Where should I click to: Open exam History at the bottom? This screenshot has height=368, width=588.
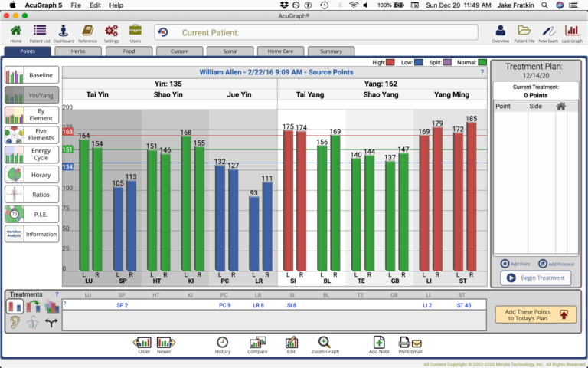(x=222, y=345)
